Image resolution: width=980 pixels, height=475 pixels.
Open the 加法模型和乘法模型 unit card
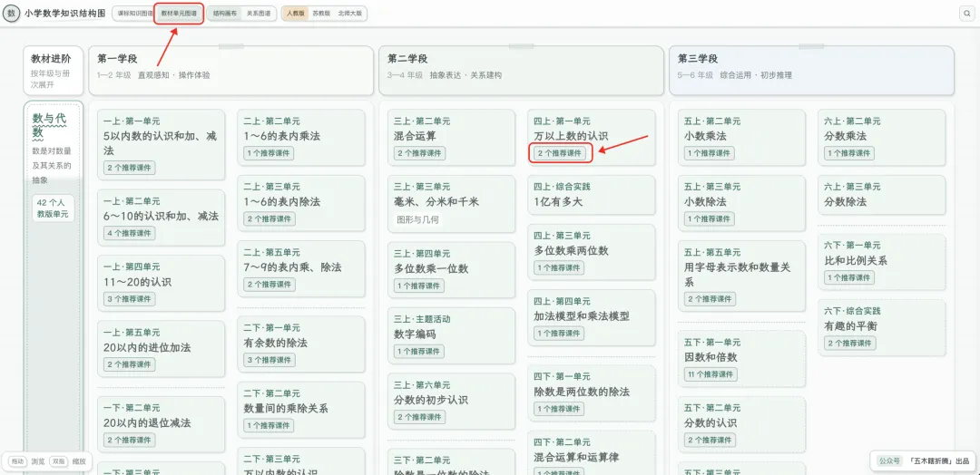(592, 317)
